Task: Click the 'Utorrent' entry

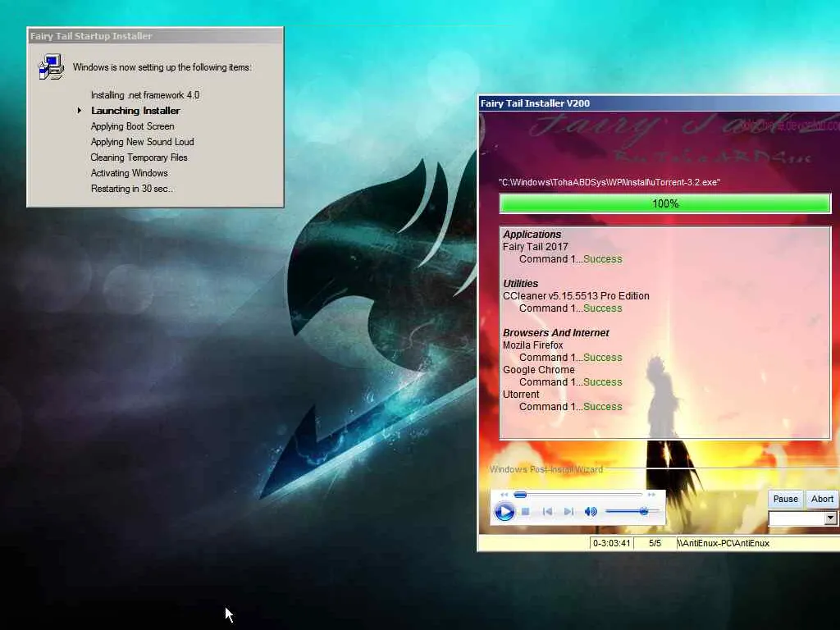Action: click(x=521, y=395)
